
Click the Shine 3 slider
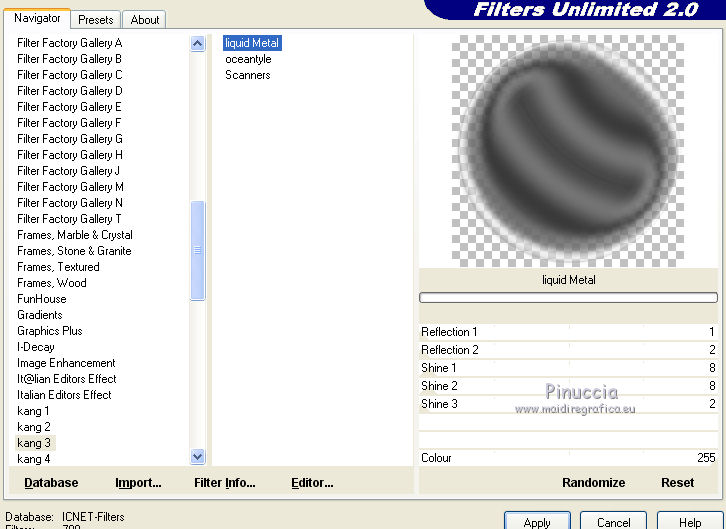[568, 404]
